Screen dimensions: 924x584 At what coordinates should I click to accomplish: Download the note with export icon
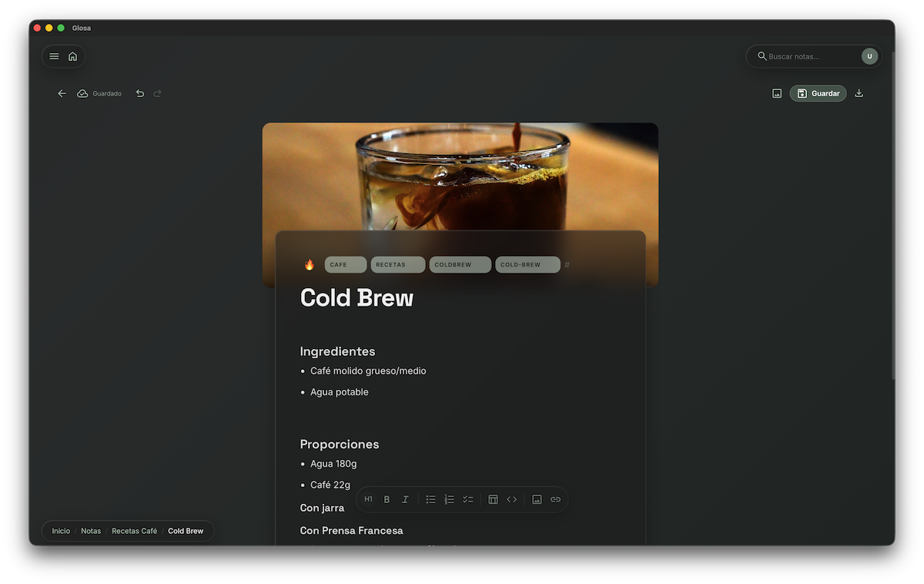tap(859, 93)
